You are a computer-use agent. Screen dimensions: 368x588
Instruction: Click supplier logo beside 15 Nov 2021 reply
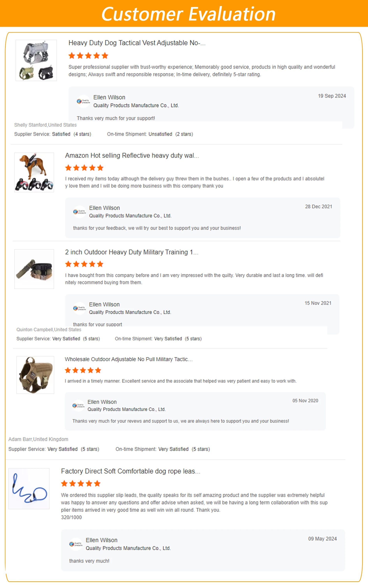pos(79,308)
